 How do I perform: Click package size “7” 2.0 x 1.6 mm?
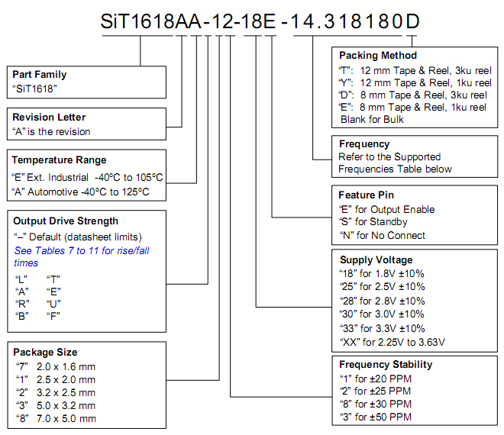pyautogui.click(x=56, y=366)
